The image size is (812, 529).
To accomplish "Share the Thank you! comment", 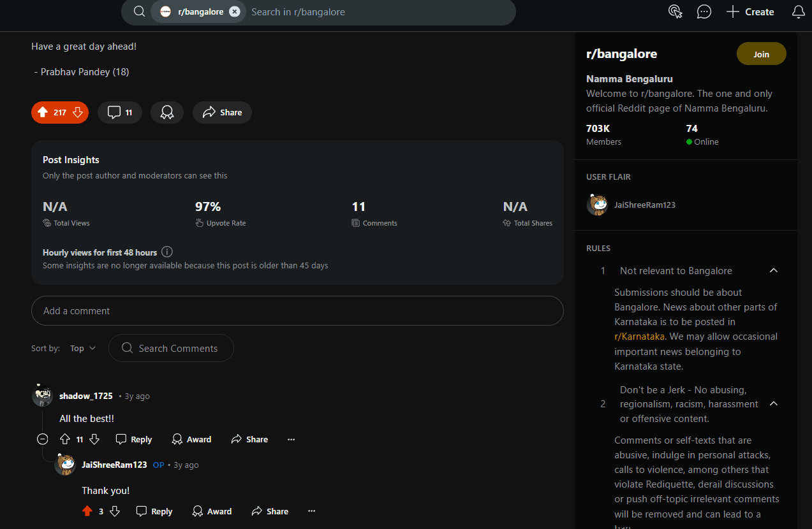I will click(270, 511).
